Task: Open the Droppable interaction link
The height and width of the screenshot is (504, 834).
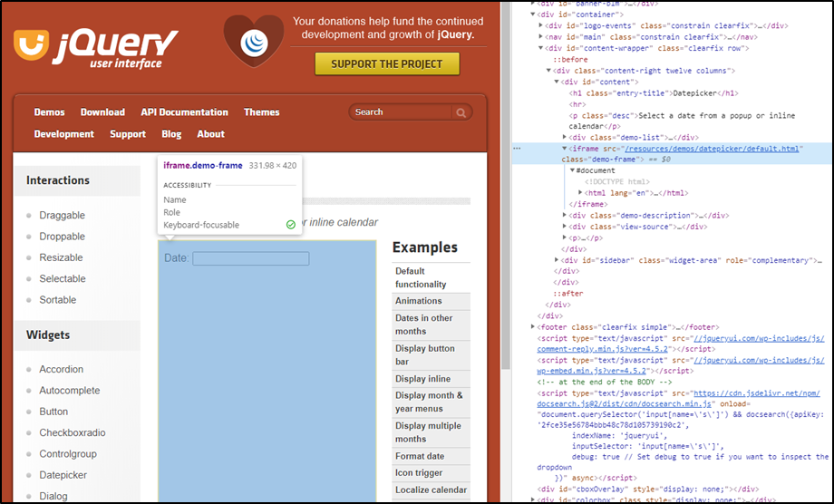Action: pos(62,237)
